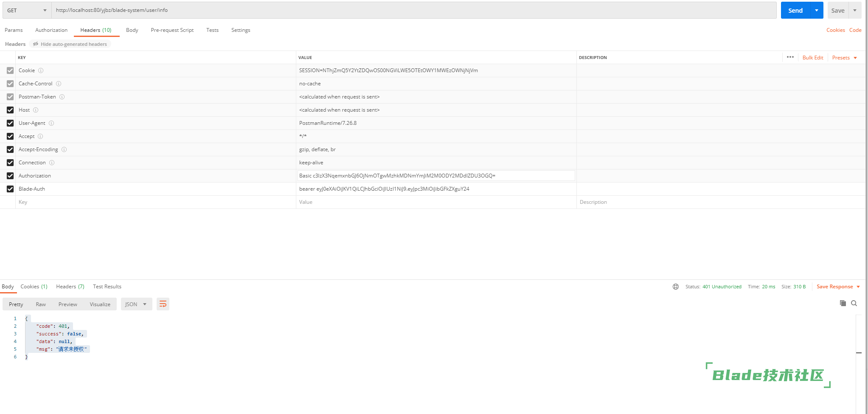Expand the JSON format dropdown
This screenshot has width=868, height=414.
[136, 304]
